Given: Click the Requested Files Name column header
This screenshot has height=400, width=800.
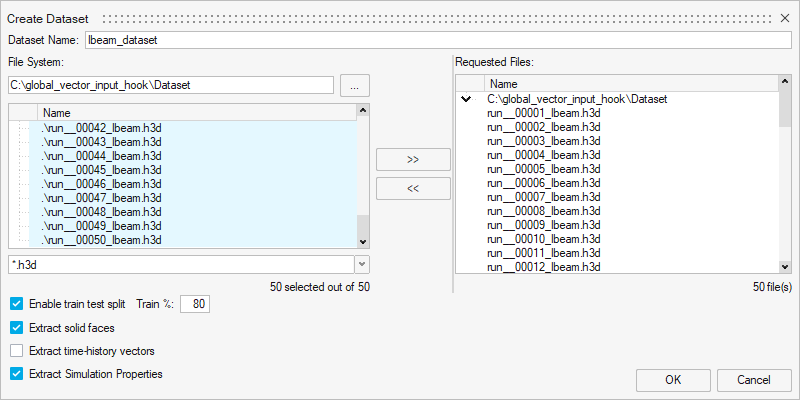Looking at the screenshot, I should (x=632, y=84).
